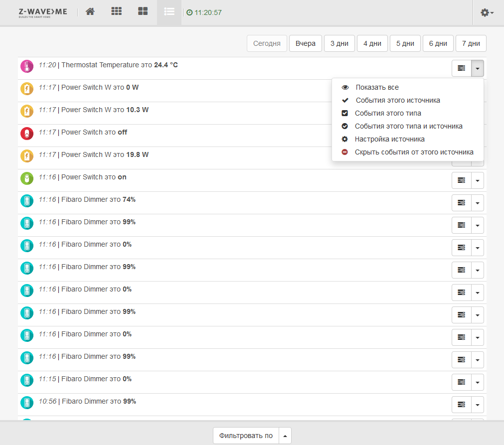
Task: Filter events to 5 дни
Action: 405,43
